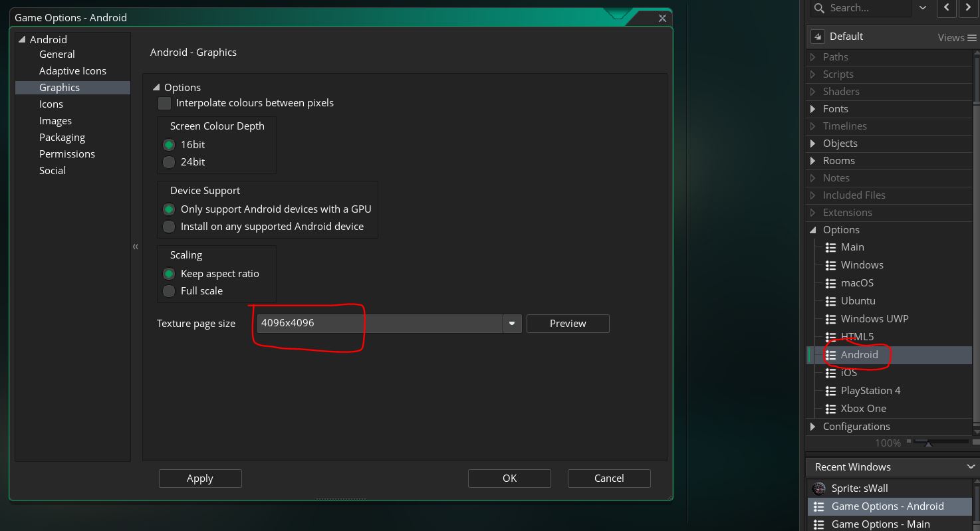Choose the Full scale scaling option
The height and width of the screenshot is (531, 980).
(x=169, y=291)
